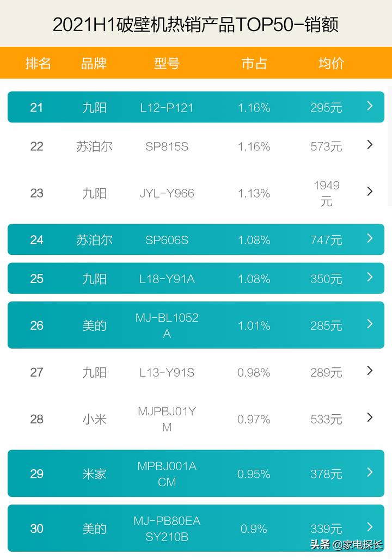Click arrow beside 九阳 L13-Y91S row
This screenshot has width=392, height=559.
pyautogui.click(x=370, y=371)
